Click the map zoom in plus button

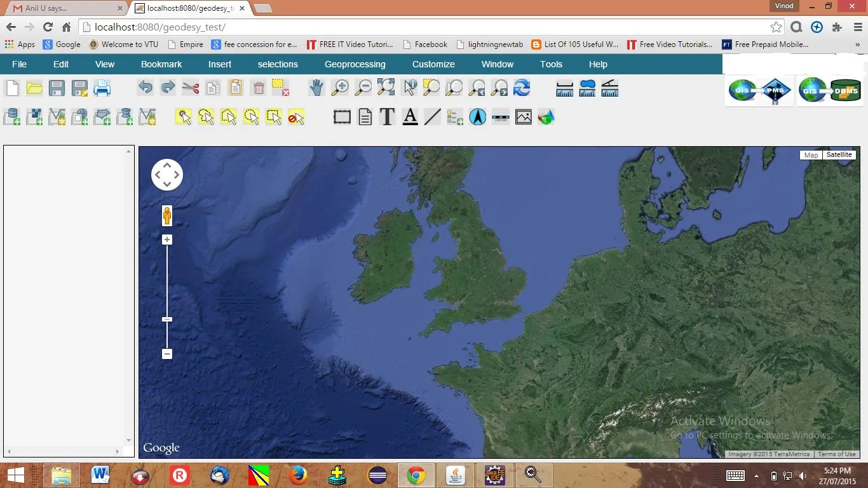click(167, 240)
